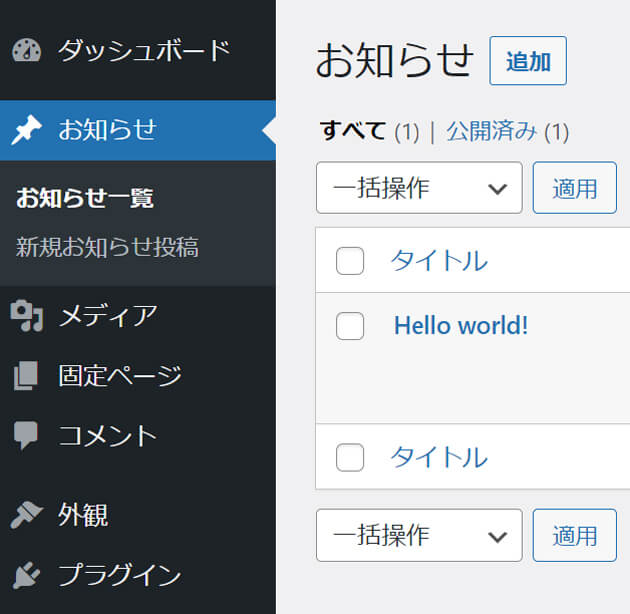This screenshot has height=614, width=630.
Task: Filter by 公開済み posts
Action: click(x=491, y=131)
